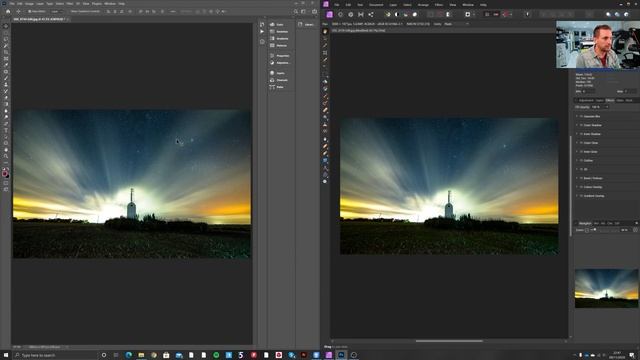Viewport: 640px width, 360px height.
Task: Select the Photoshop Hand tool
Action: tap(6, 150)
